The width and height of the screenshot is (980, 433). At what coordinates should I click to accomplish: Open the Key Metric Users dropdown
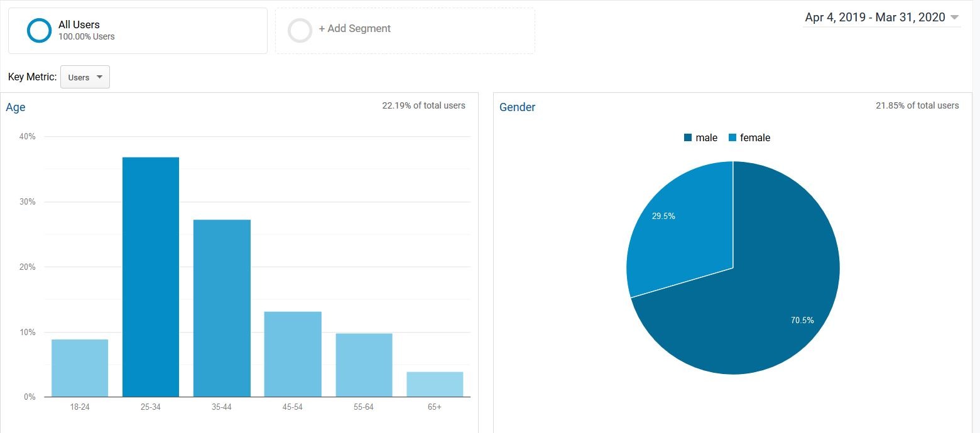coord(85,77)
